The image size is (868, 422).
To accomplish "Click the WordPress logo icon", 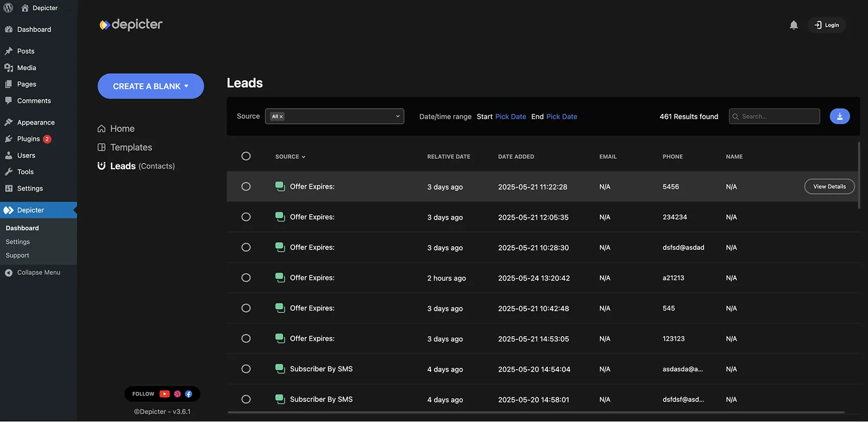I will 8,8.
